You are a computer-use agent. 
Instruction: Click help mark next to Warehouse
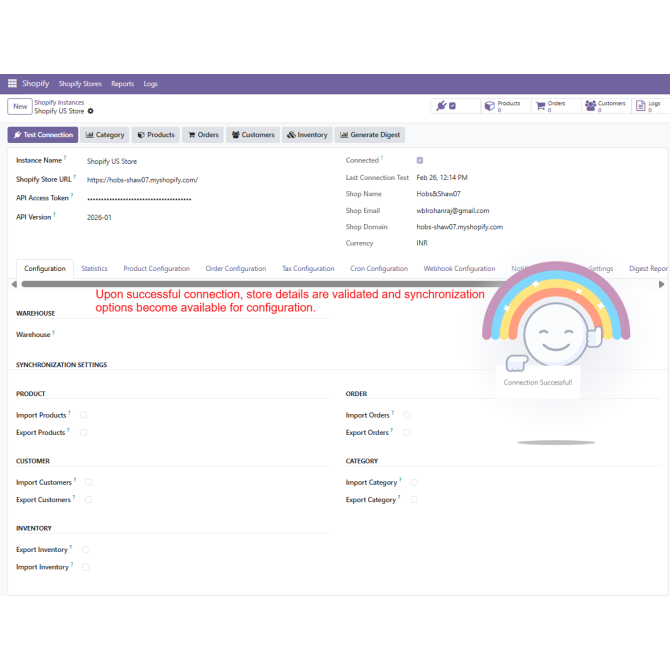point(53,332)
